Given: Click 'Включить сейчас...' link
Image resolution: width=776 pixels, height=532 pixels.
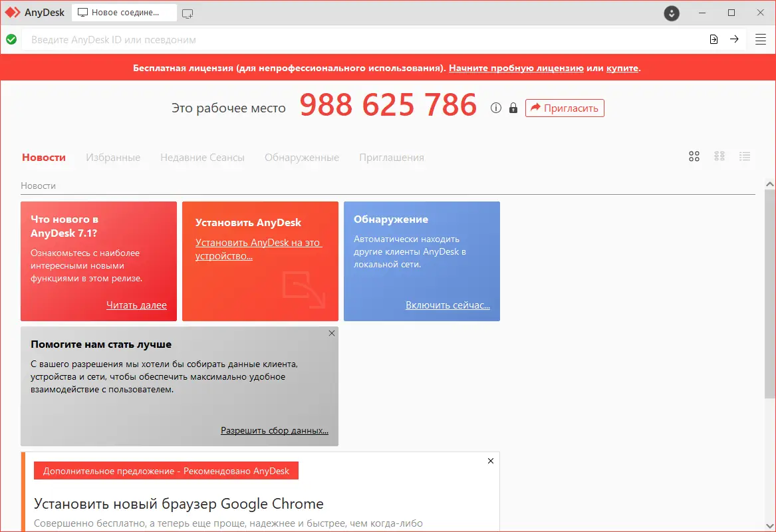Looking at the screenshot, I should (448, 305).
